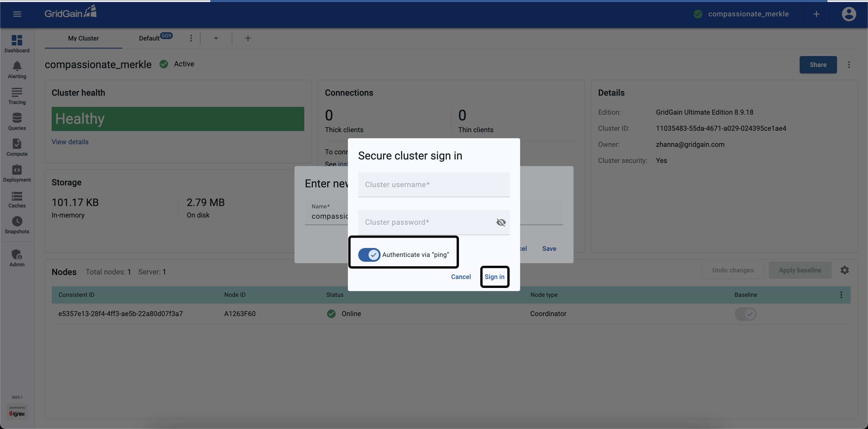Open Nodes settings gear
The width and height of the screenshot is (868, 429).
(x=844, y=270)
